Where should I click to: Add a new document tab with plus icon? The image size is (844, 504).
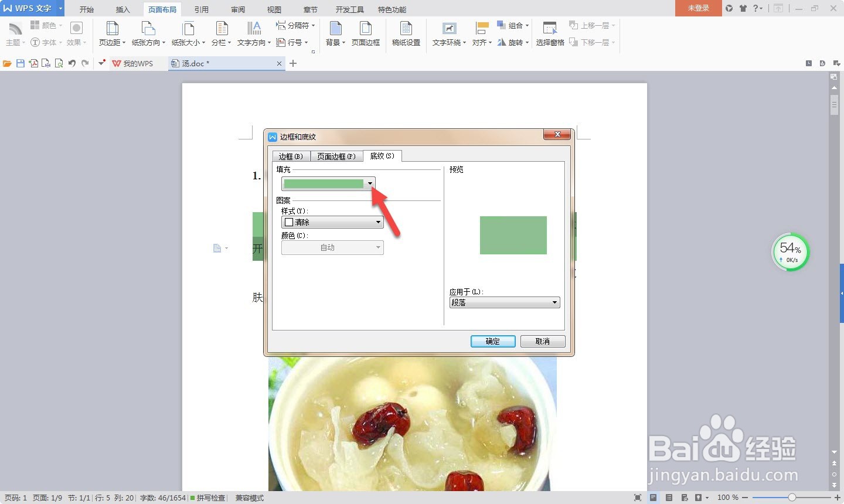(x=293, y=63)
